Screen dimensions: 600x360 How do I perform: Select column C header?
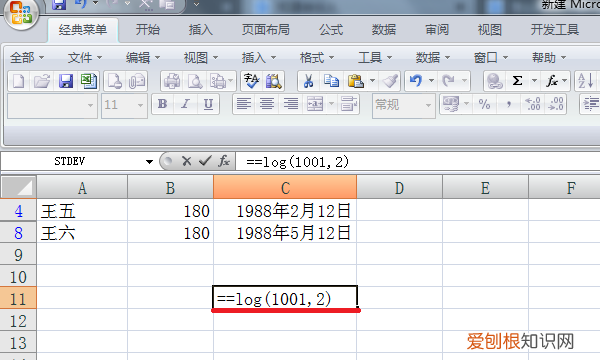pos(285,187)
